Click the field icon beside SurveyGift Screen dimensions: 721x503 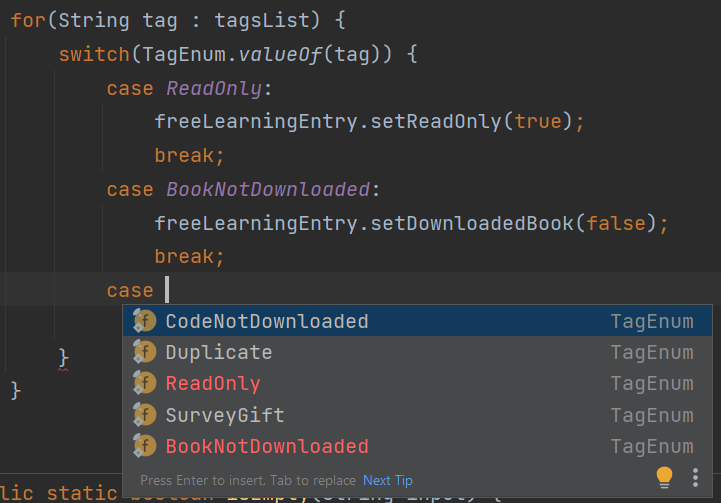(144, 415)
